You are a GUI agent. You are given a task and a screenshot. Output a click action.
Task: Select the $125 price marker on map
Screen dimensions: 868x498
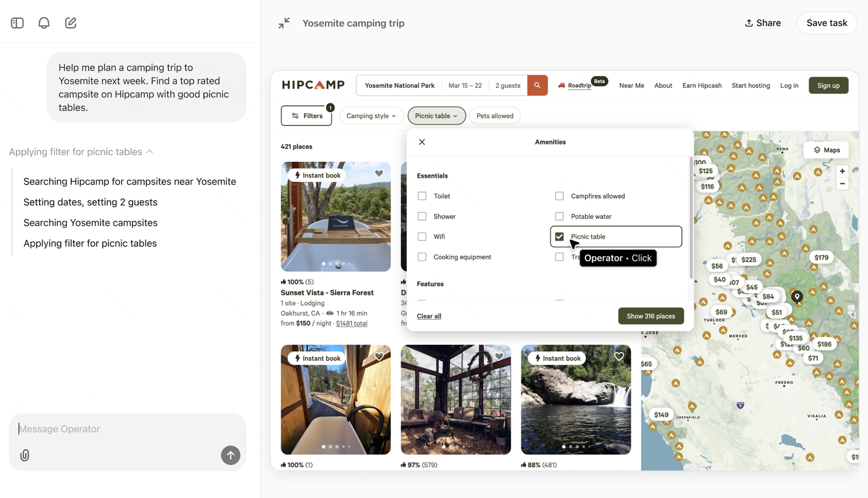pos(706,171)
